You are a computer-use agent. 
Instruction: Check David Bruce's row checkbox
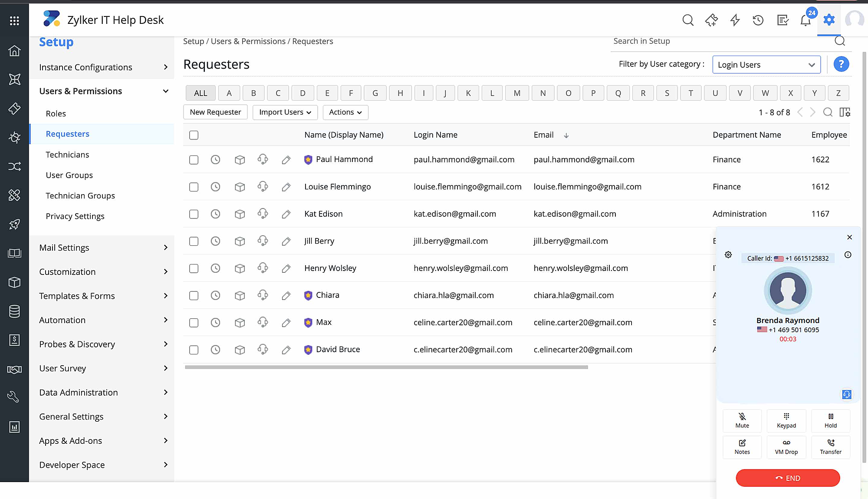[194, 350]
